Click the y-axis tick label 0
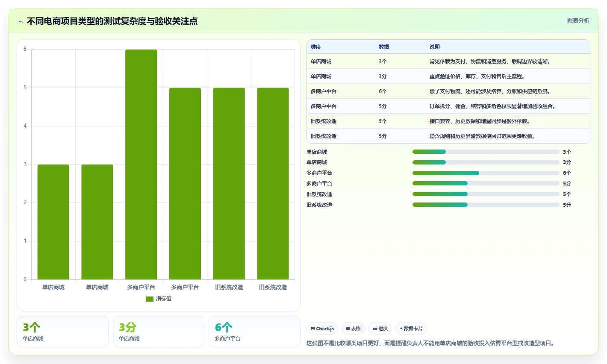607x364 pixels. pos(25,279)
